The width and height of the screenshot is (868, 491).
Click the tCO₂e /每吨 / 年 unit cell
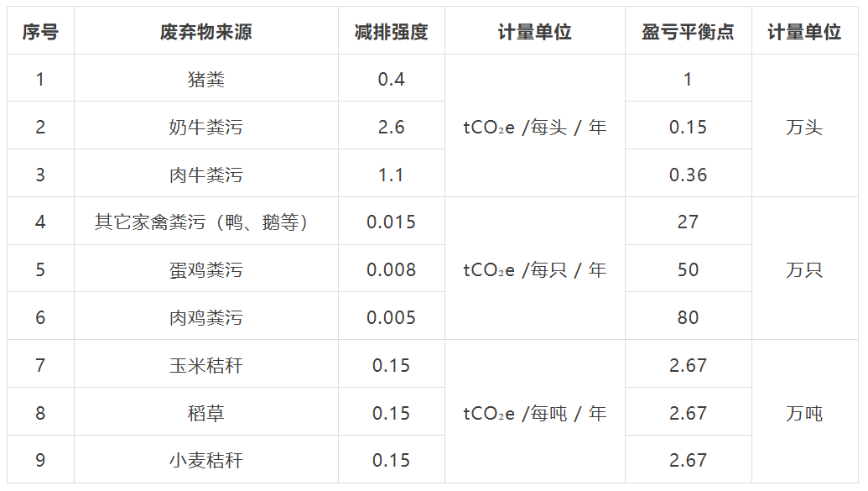click(534, 413)
